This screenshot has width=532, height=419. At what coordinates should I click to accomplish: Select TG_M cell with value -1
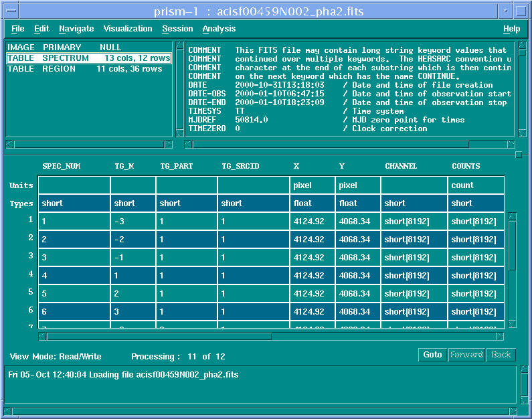(133, 258)
